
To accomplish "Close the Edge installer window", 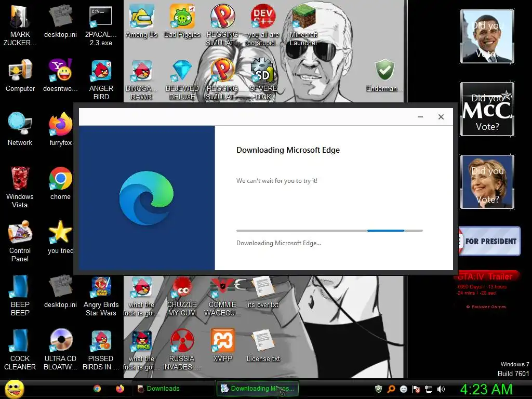I will [x=441, y=117].
